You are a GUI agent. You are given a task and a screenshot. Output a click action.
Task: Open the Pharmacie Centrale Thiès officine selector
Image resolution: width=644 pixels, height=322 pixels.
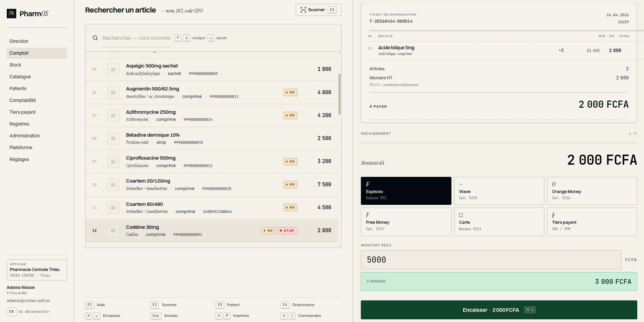point(37,270)
